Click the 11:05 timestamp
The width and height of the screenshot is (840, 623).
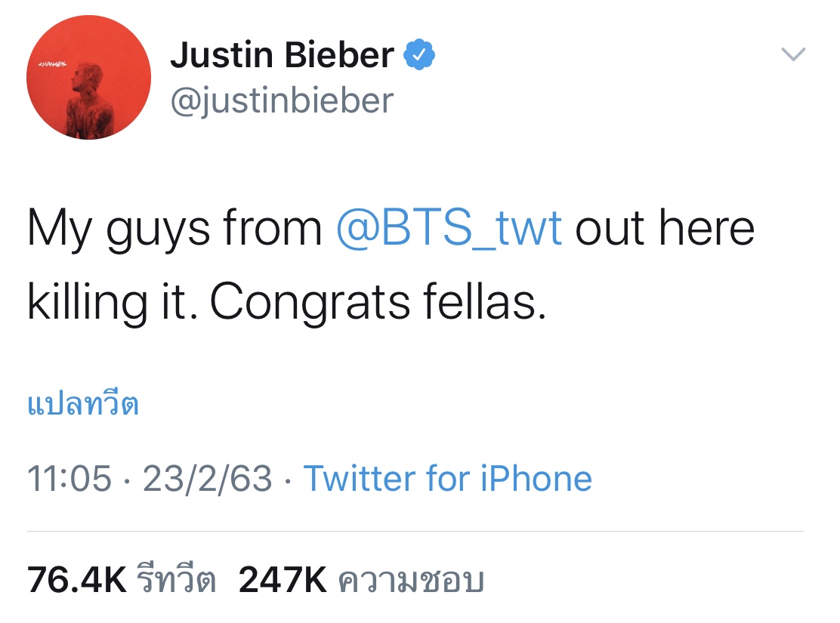69,479
